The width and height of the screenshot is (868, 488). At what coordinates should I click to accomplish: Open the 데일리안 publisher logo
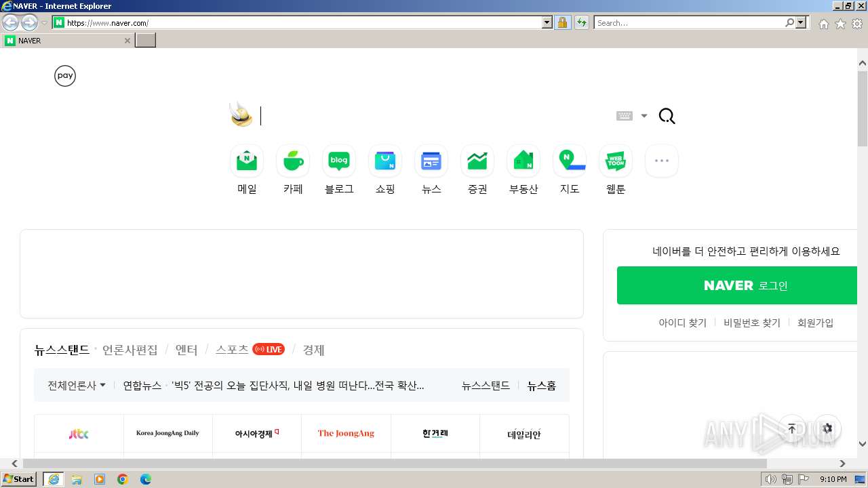(524, 434)
